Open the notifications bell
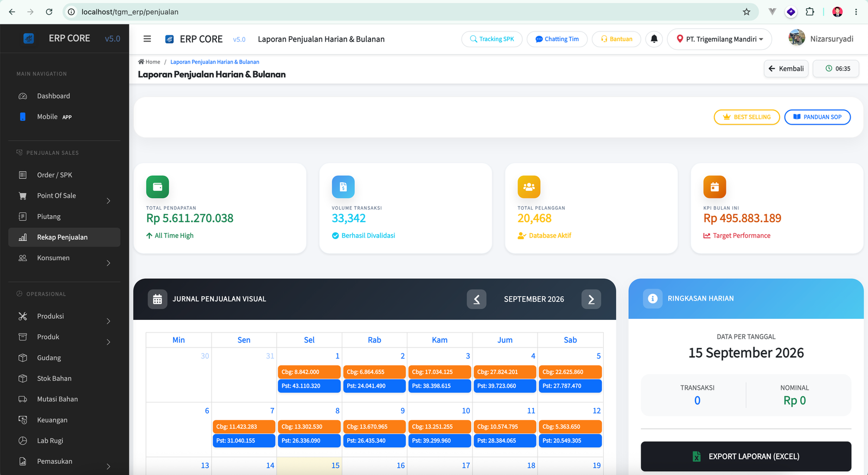The width and height of the screenshot is (868, 475). (x=654, y=39)
